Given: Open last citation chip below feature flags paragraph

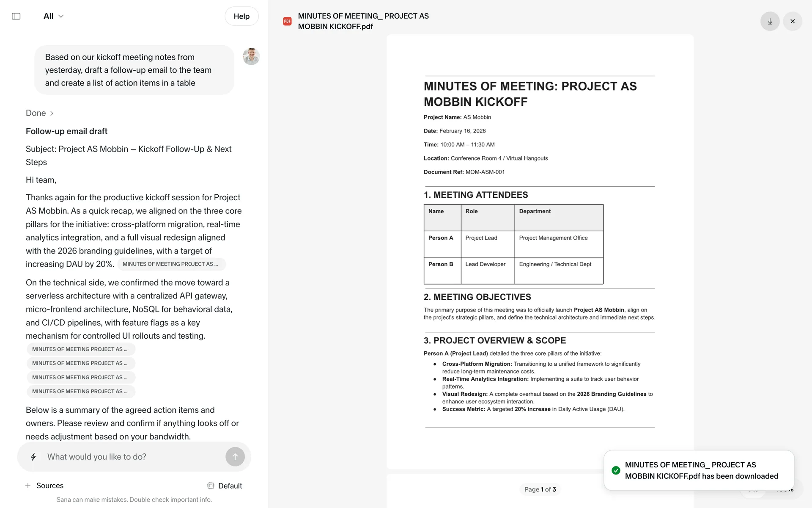Looking at the screenshot, I should (80, 392).
